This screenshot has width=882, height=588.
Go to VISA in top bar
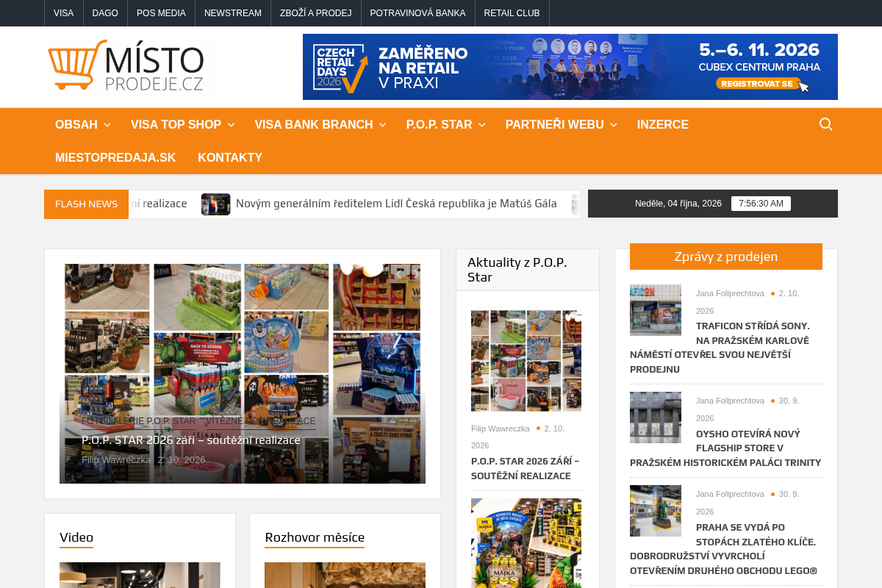pyautogui.click(x=64, y=13)
